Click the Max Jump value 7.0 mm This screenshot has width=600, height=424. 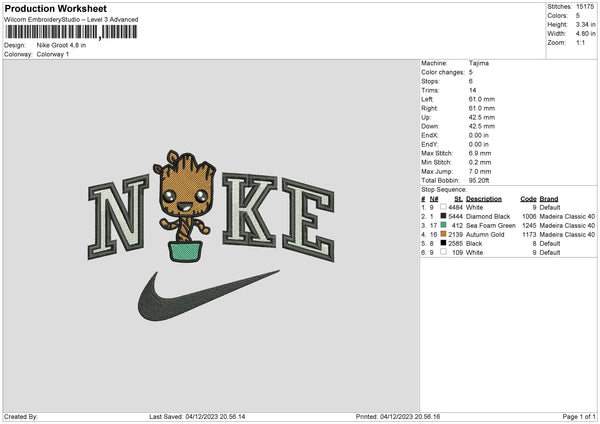[x=480, y=171]
